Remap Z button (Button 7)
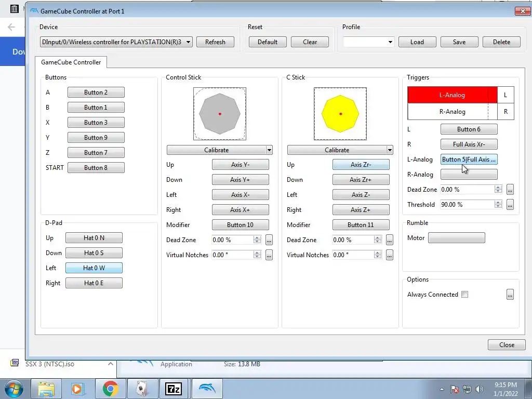 pyautogui.click(x=96, y=153)
